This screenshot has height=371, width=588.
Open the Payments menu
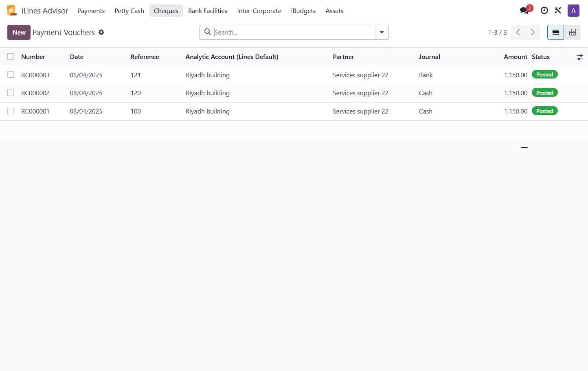pos(91,11)
